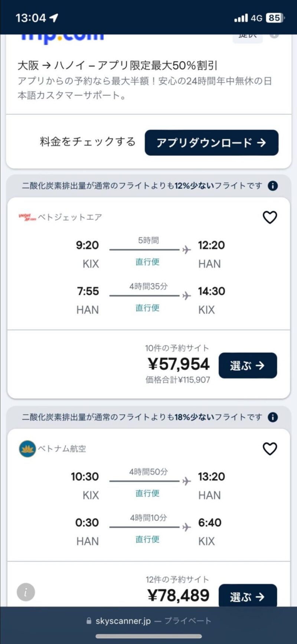Tap the 10件の予約サイト label
Screen dimensions: 297x644
(177, 348)
